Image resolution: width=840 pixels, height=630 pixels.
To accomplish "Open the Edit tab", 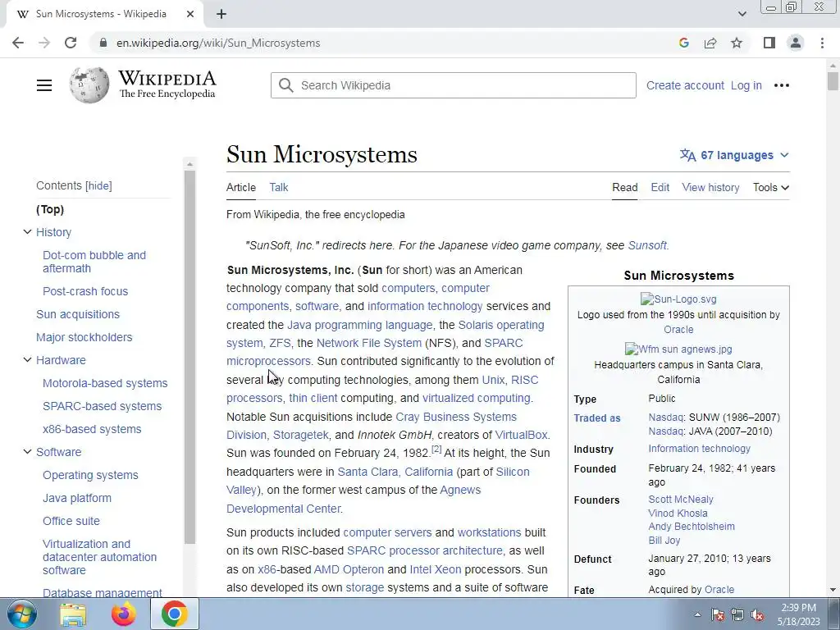I will coord(660,188).
